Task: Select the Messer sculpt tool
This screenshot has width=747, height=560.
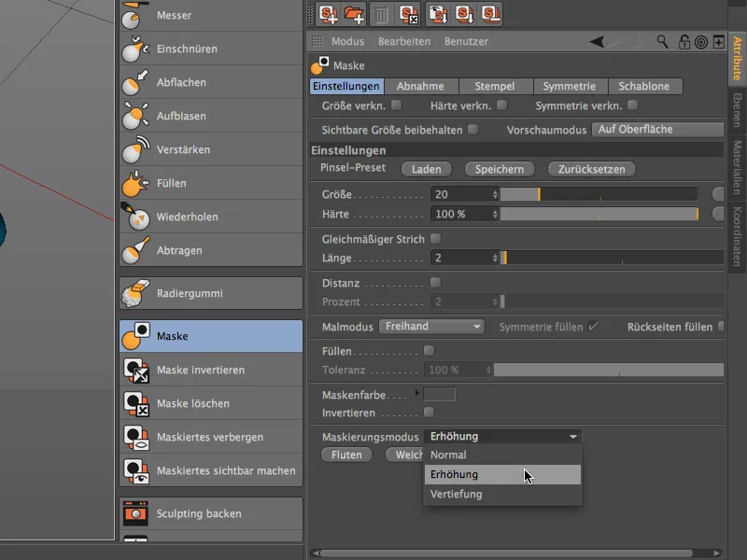Action: (x=211, y=16)
